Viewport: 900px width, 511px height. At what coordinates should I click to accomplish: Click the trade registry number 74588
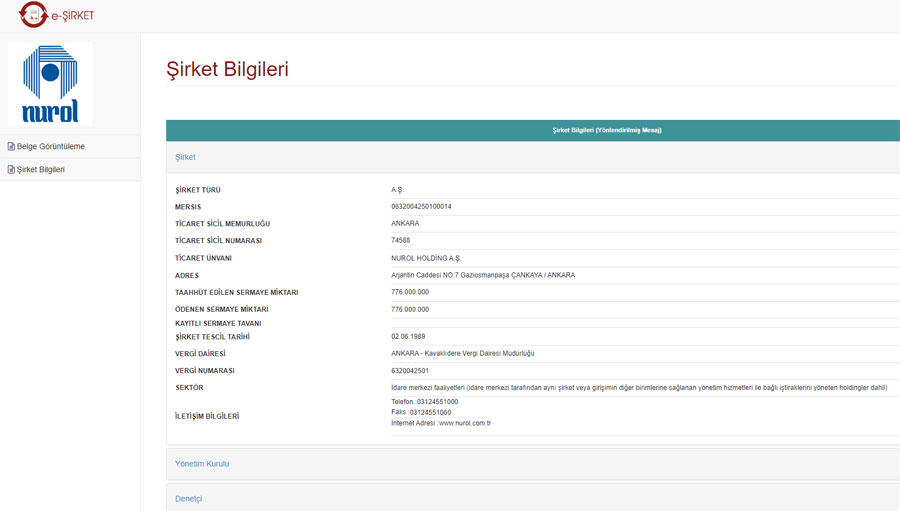401,241
